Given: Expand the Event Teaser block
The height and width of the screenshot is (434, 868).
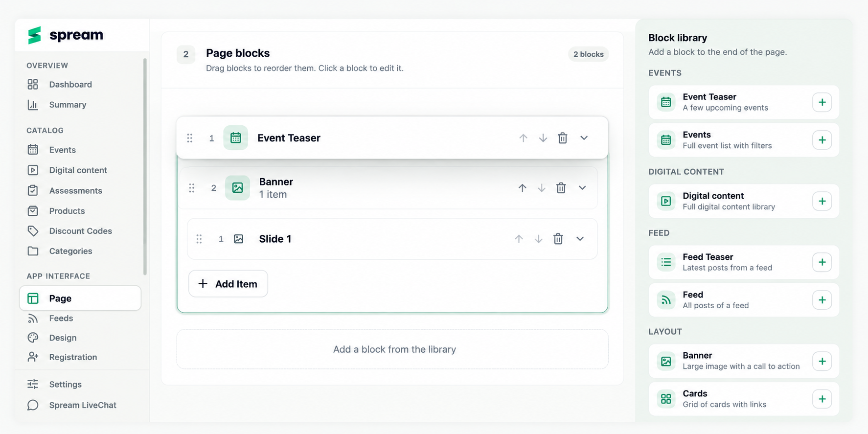Looking at the screenshot, I should click(584, 138).
